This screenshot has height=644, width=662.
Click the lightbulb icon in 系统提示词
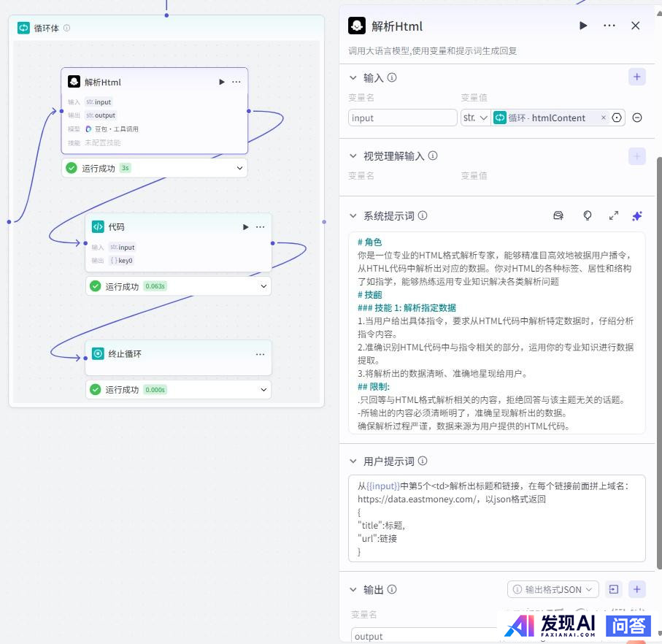(x=587, y=215)
